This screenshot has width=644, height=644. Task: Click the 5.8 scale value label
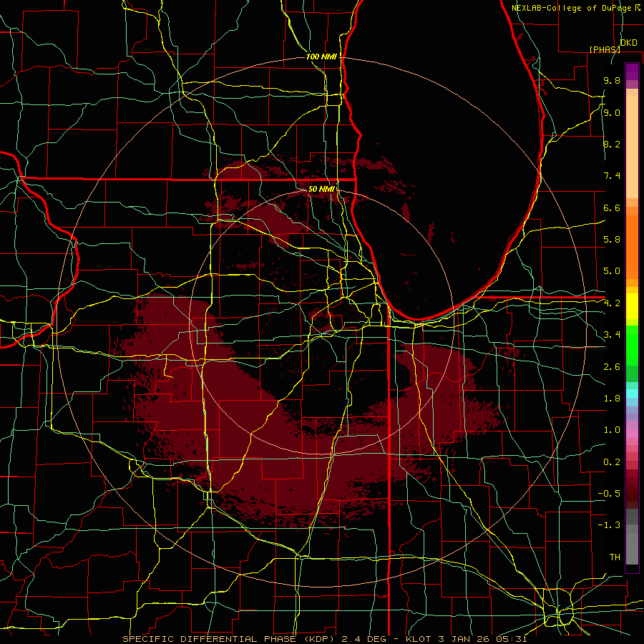click(x=612, y=239)
